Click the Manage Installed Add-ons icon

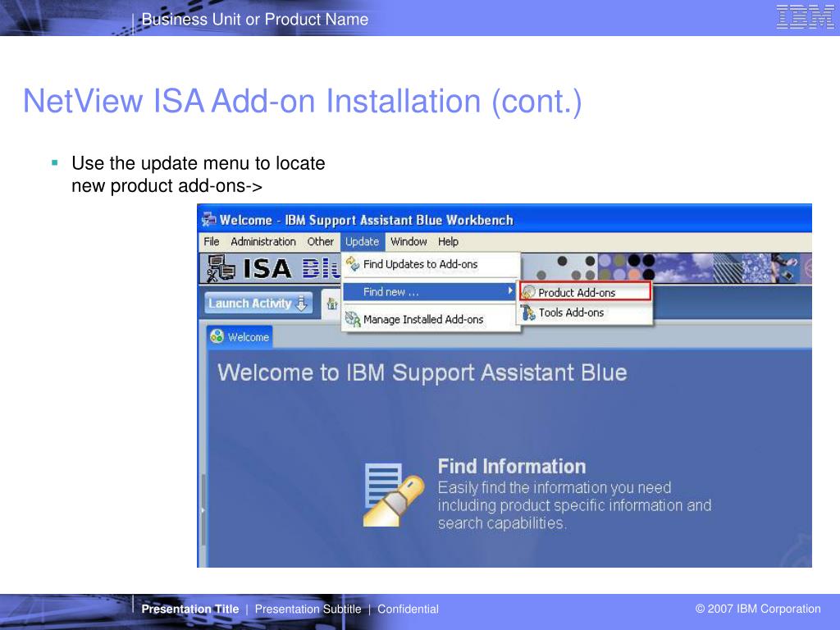353,319
